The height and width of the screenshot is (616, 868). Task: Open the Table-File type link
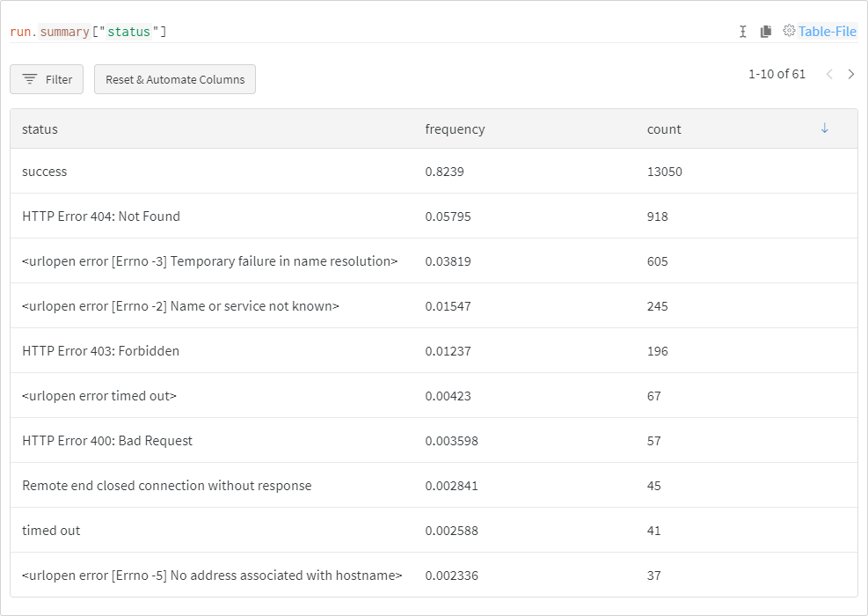point(827,32)
